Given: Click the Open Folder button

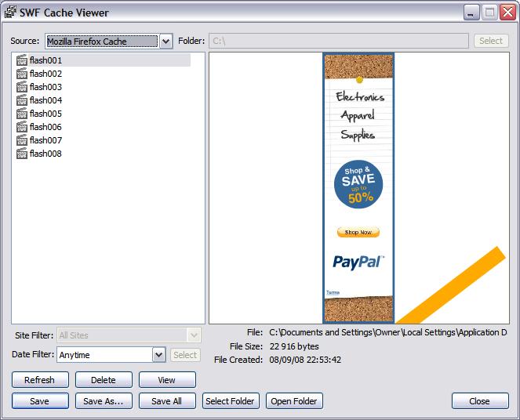Looking at the screenshot, I should click(294, 400).
